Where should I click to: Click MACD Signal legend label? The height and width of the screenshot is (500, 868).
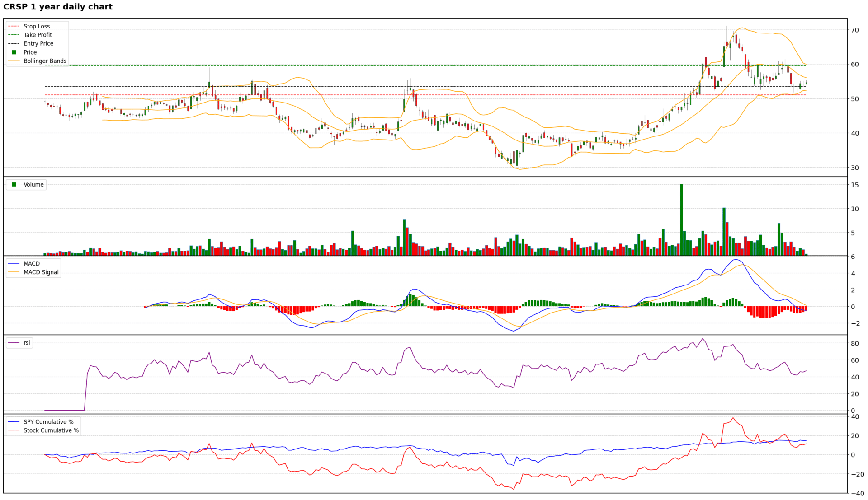point(41,272)
